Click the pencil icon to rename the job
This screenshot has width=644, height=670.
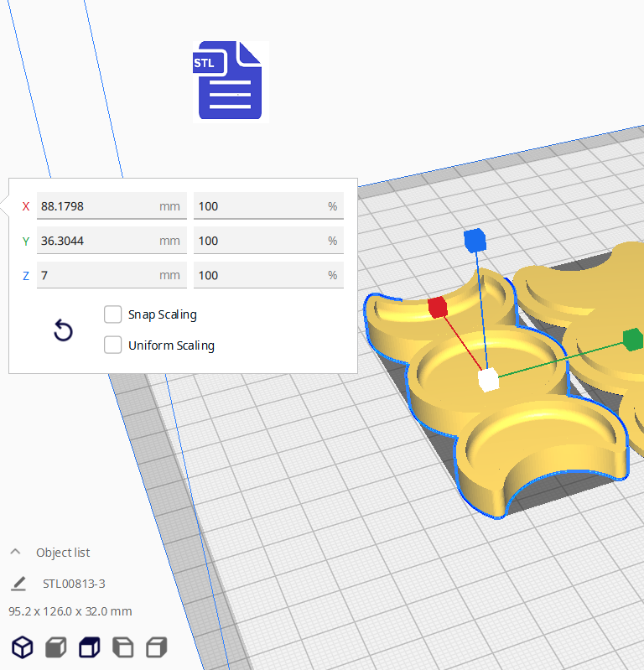pyautogui.click(x=18, y=584)
